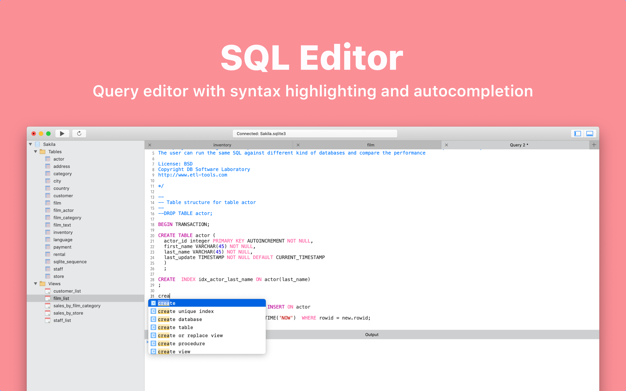Image resolution: width=626 pixels, height=391 pixels.
Task: Click the 'last_update TIMESTAMP' column line
Action: [x=244, y=257]
